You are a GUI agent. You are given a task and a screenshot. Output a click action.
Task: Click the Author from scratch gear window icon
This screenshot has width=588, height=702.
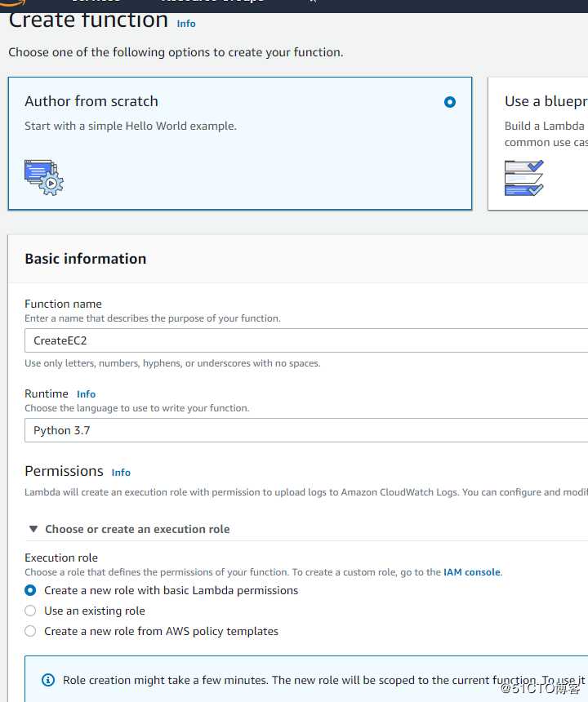[44, 177]
